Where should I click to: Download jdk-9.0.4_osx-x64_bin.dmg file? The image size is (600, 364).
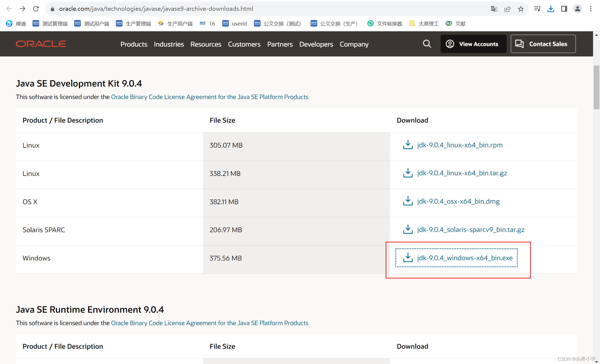[458, 201]
